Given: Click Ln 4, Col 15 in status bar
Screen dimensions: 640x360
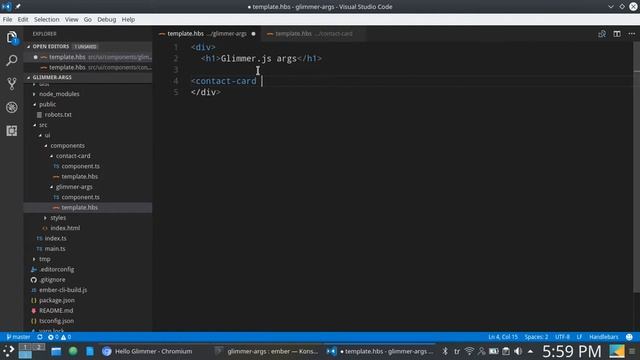Looking at the screenshot, I should (x=503, y=337).
